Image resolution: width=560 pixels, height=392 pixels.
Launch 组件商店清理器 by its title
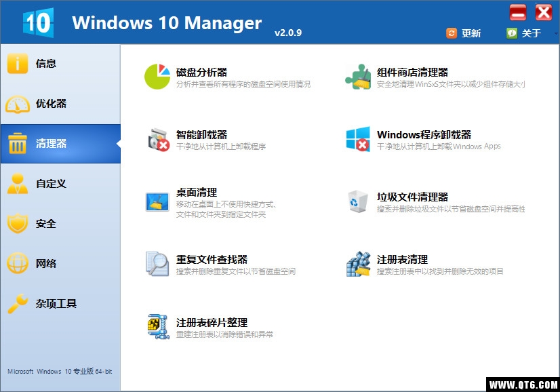click(x=412, y=72)
